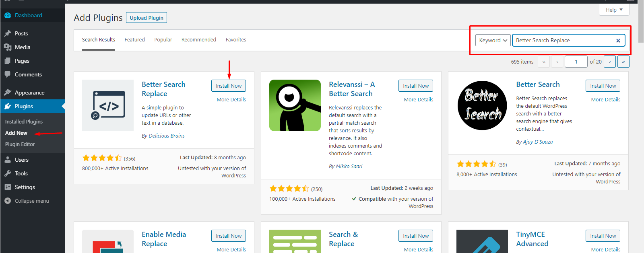Viewport: 644px width, 253px height.
Task: Click the Dashboard gauge icon in sidebar
Action: tap(8, 15)
